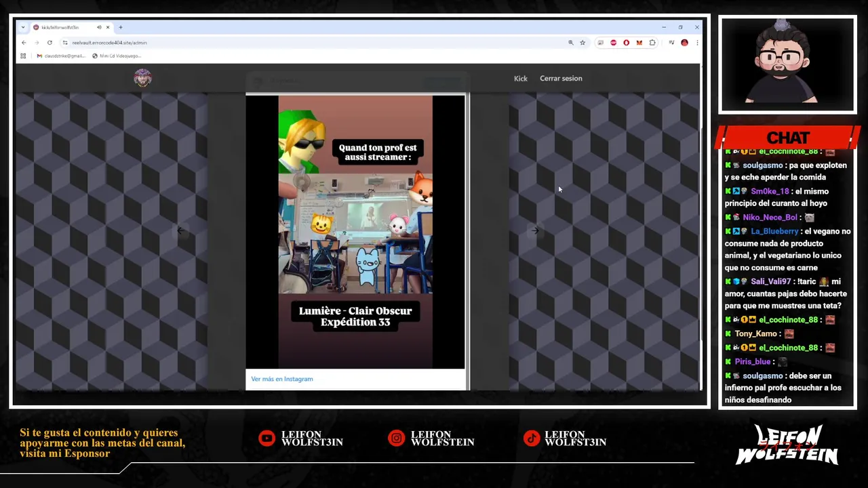Click the TikTok icon in the overlay footer

point(532,439)
